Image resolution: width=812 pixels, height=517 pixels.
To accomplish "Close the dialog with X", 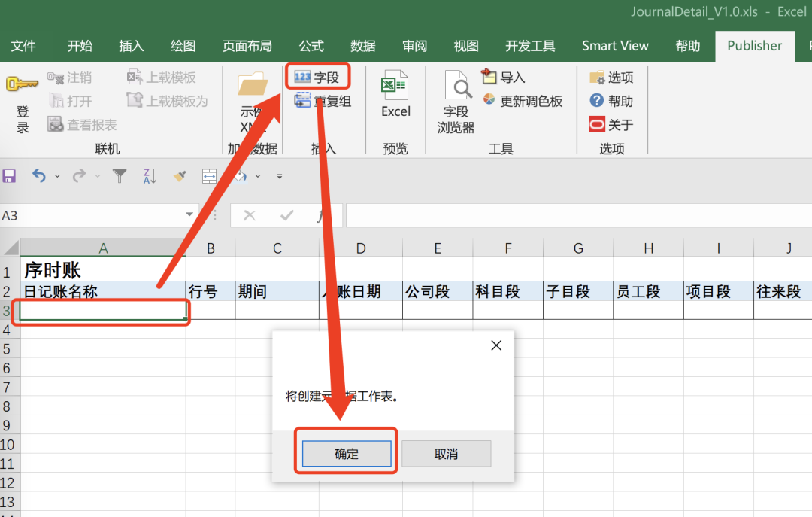I will pyautogui.click(x=496, y=345).
